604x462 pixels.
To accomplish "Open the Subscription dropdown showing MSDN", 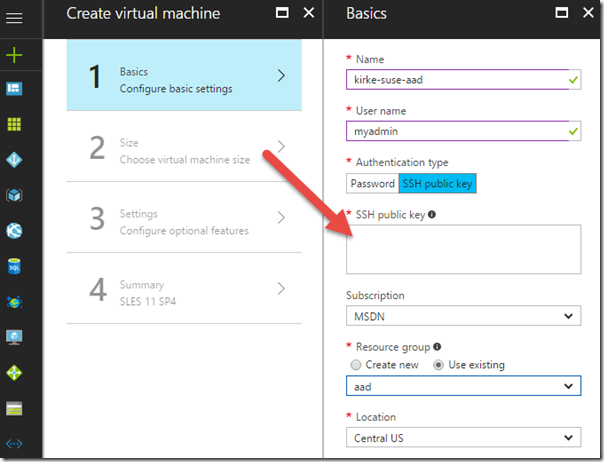I will pos(463,316).
